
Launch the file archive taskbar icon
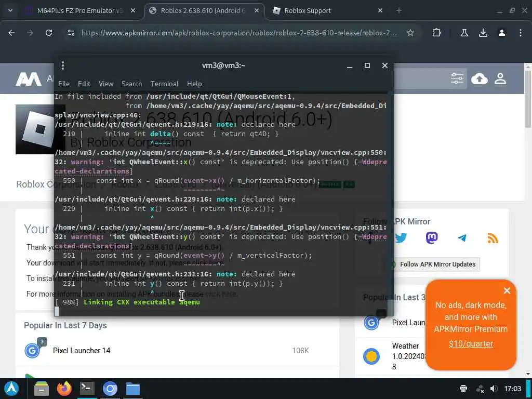[42, 389]
